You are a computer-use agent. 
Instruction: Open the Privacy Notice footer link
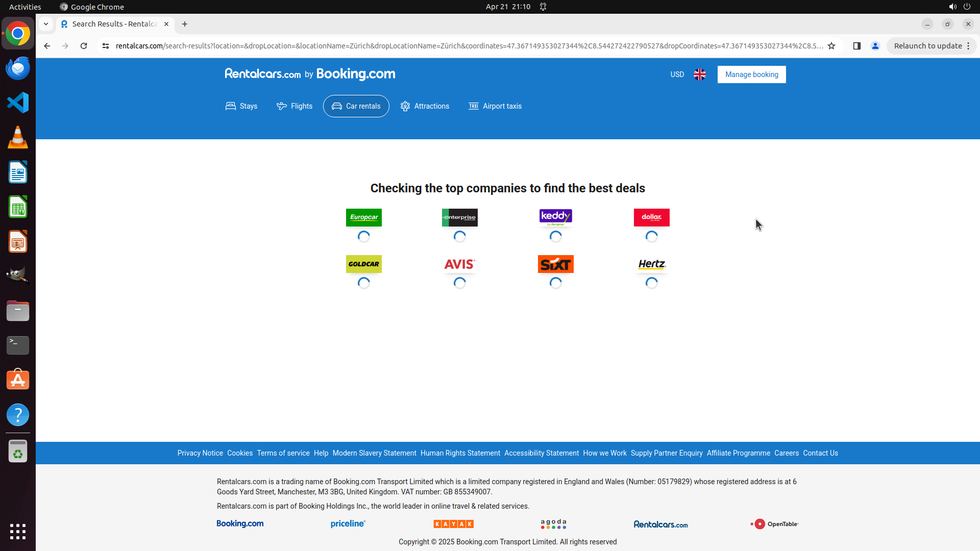200,453
